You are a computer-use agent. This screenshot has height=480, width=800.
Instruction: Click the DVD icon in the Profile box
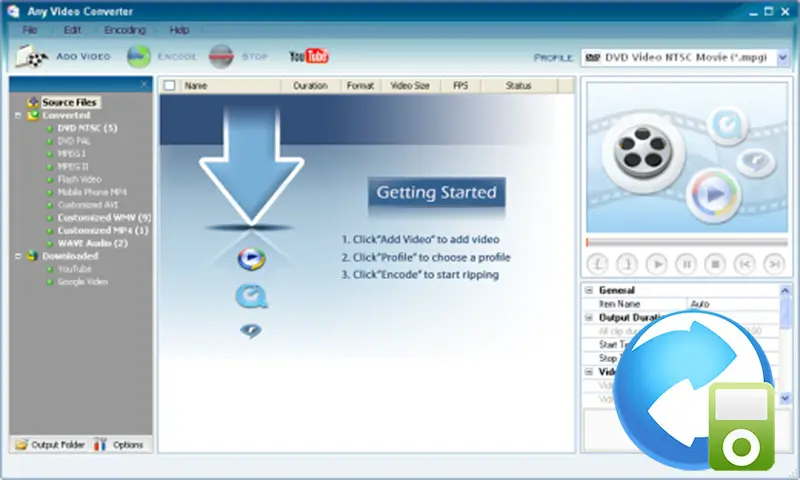tap(592, 57)
